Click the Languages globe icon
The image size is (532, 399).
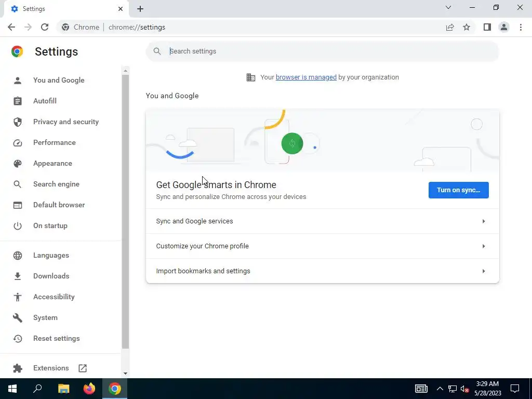coord(18,256)
